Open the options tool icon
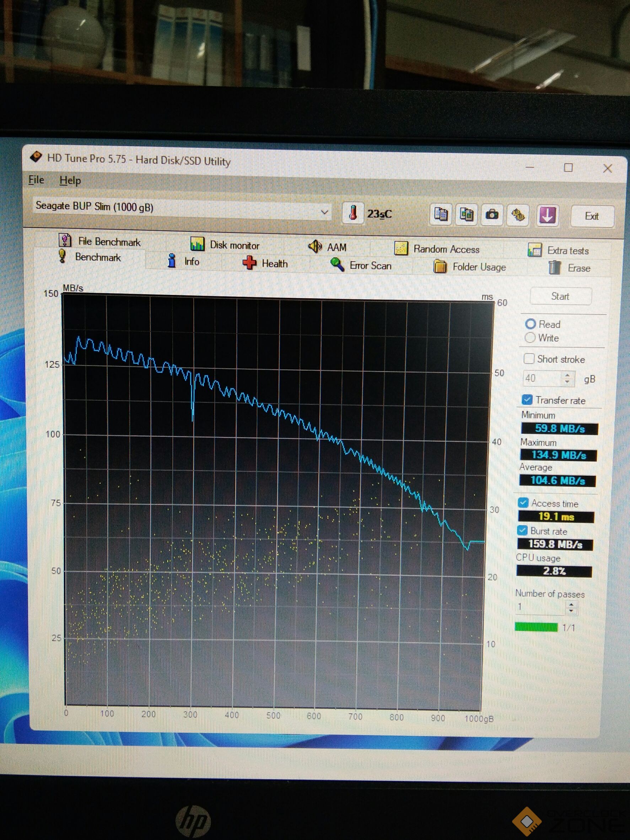 (518, 215)
